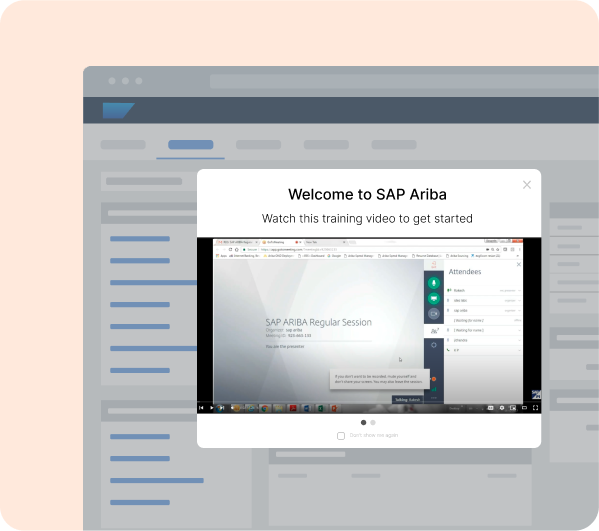
Task: Click green microphone button in video
Action: pyautogui.click(x=434, y=283)
